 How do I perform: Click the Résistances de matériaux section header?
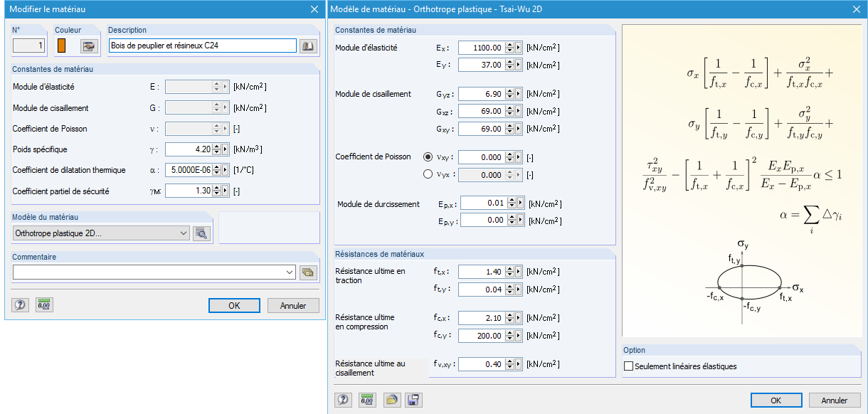click(379, 254)
